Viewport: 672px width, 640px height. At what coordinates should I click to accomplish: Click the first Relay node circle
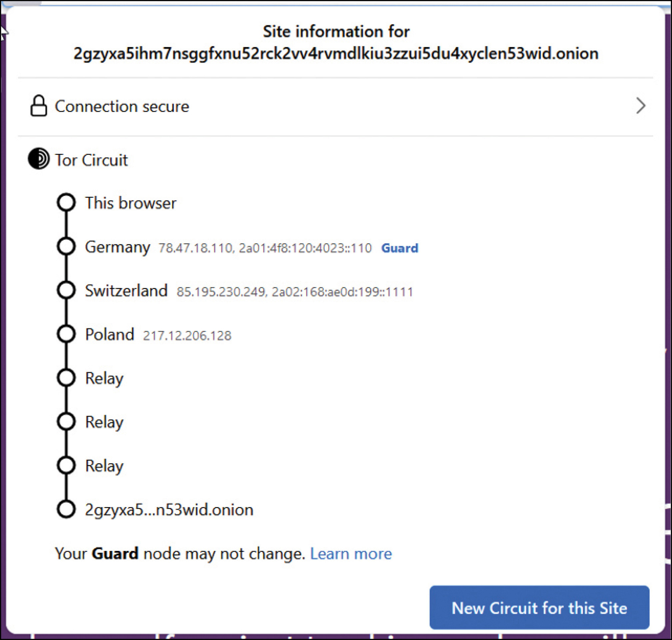[66, 378]
